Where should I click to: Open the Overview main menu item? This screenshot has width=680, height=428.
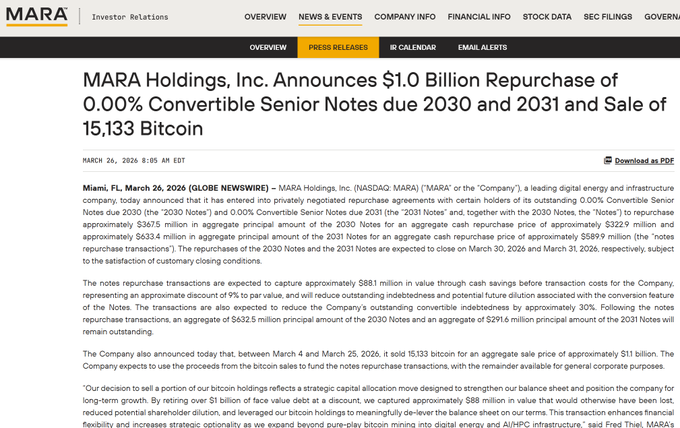[x=265, y=17]
